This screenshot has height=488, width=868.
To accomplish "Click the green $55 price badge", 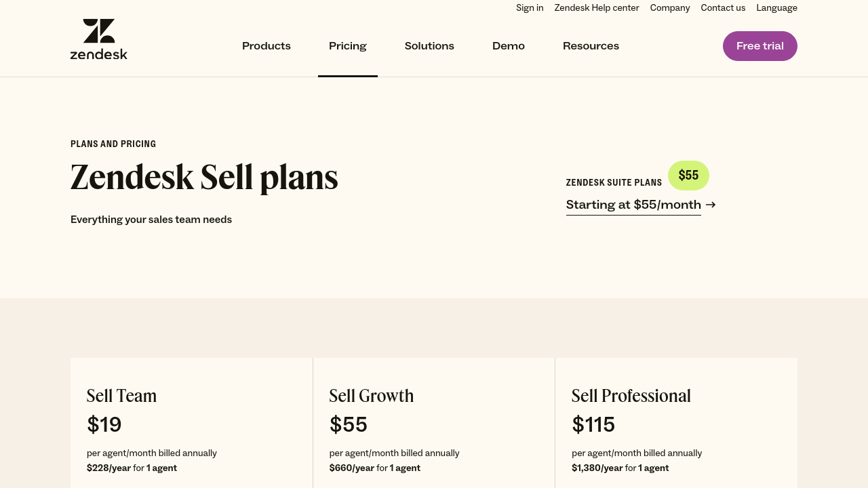I will click(x=688, y=176).
